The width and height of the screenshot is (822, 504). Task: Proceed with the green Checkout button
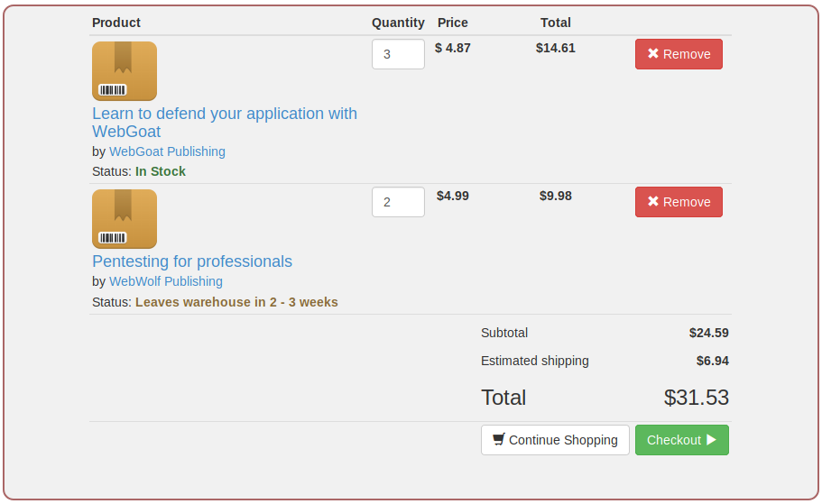click(x=681, y=440)
